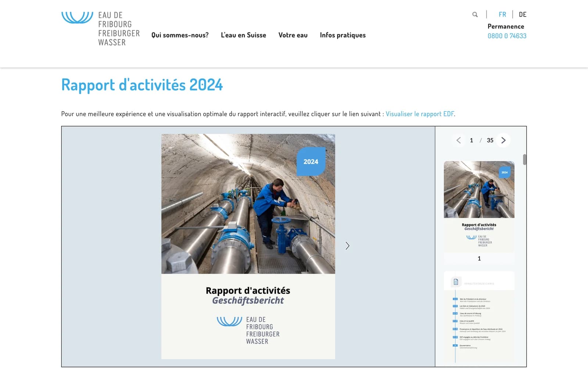Click previous page arrow in thumbnail panel
Viewport: 588px width, 368px height.
click(x=459, y=140)
